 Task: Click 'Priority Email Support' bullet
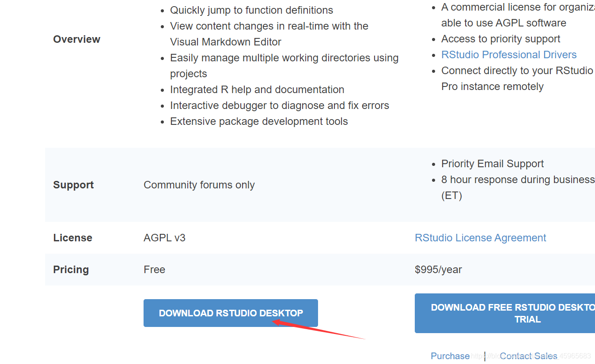(x=493, y=164)
